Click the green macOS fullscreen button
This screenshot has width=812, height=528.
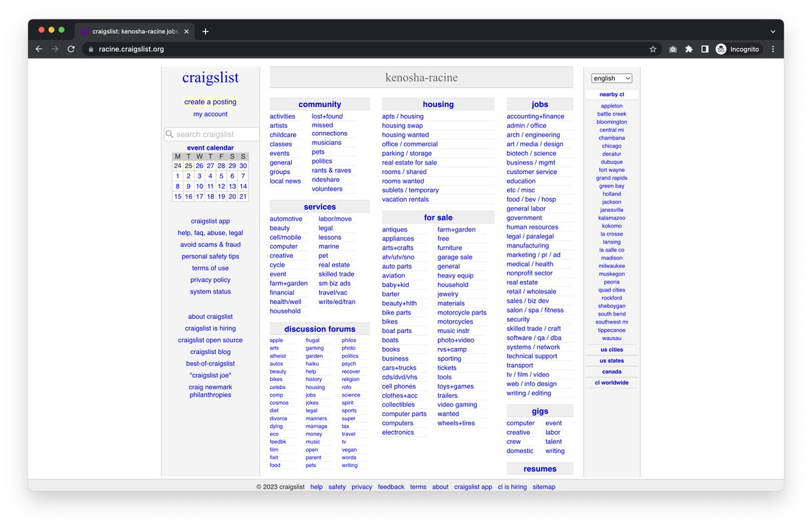(62, 30)
